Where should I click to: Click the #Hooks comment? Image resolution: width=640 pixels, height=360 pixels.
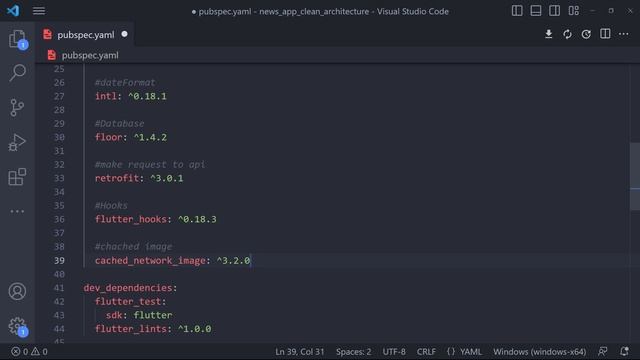(111, 206)
